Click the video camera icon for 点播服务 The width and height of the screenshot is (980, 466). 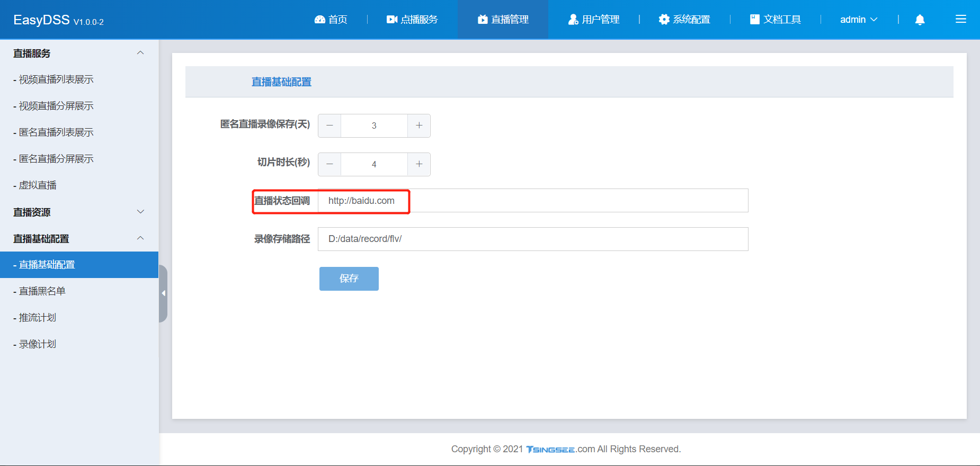coord(392,20)
